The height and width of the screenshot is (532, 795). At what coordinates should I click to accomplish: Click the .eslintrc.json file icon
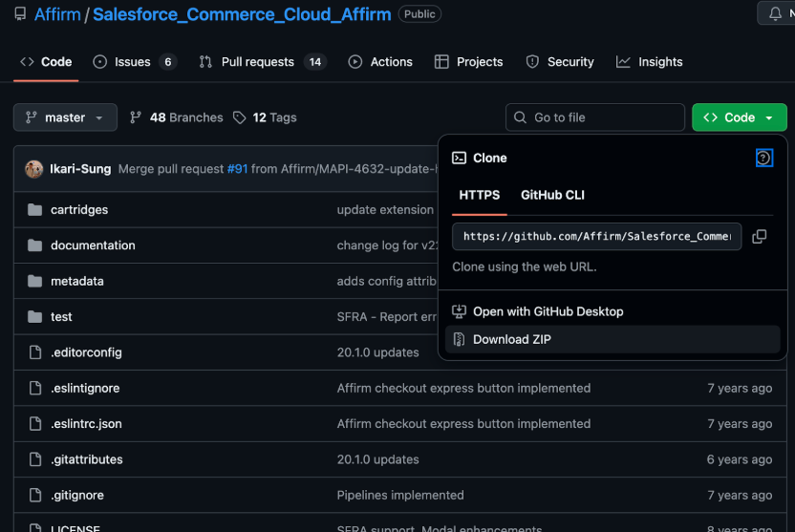(35, 423)
